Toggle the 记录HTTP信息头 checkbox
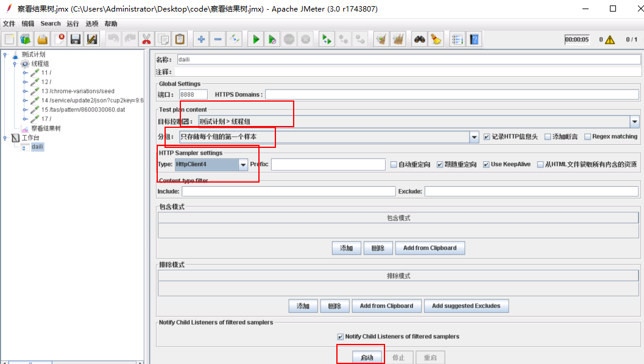The image size is (644, 364). click(x=487, y=137)
